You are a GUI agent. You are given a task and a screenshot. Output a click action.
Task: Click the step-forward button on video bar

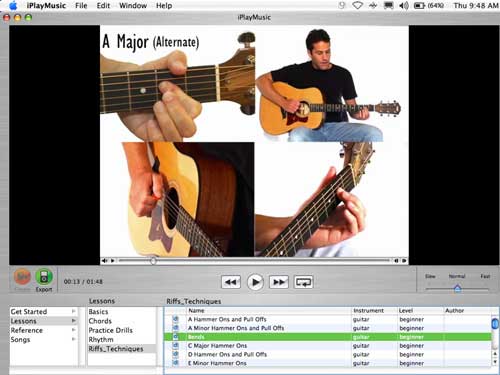[404, 261]
